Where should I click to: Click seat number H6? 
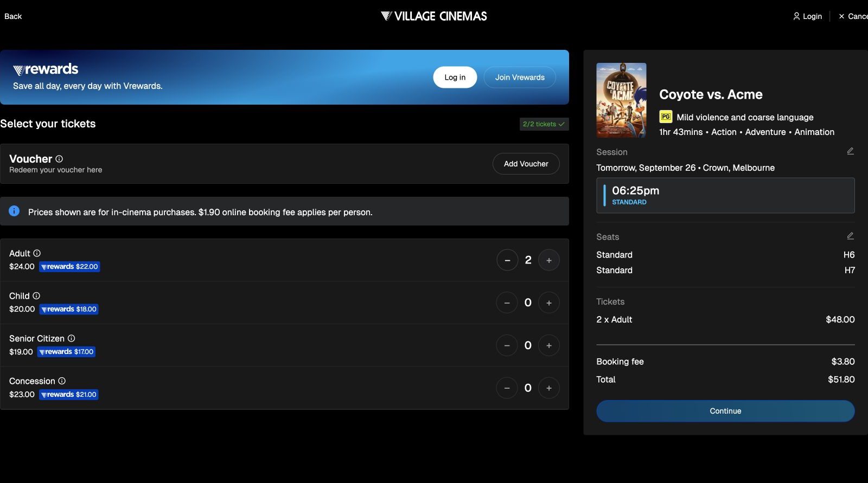[x=849, y=255]
